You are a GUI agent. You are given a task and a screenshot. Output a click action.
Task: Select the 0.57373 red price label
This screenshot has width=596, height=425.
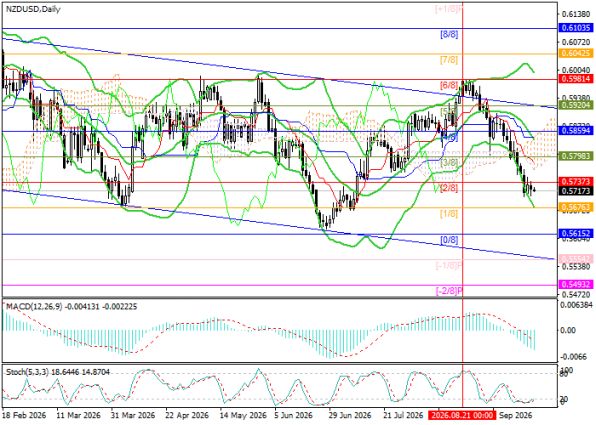click(575, 182)
